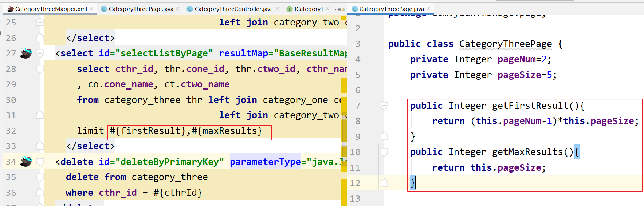Toggle the fold end marker at Java line 9

[384, 136]
